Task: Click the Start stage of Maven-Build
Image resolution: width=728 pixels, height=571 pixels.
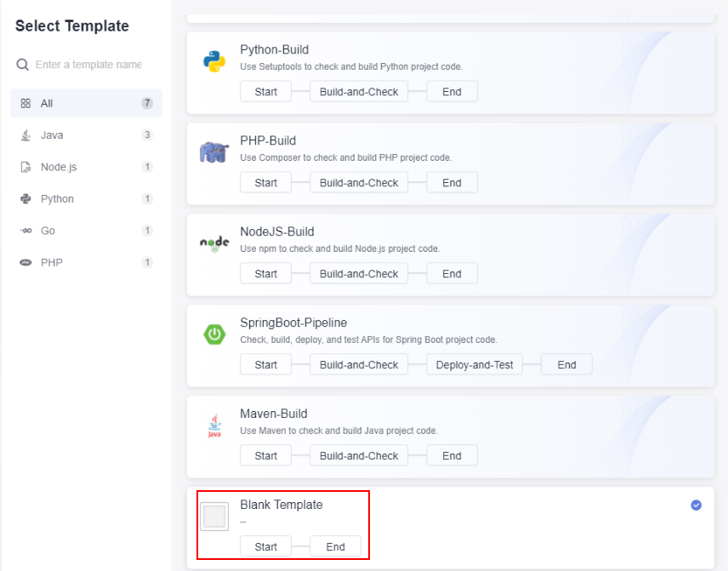Action: click(265, 456)
